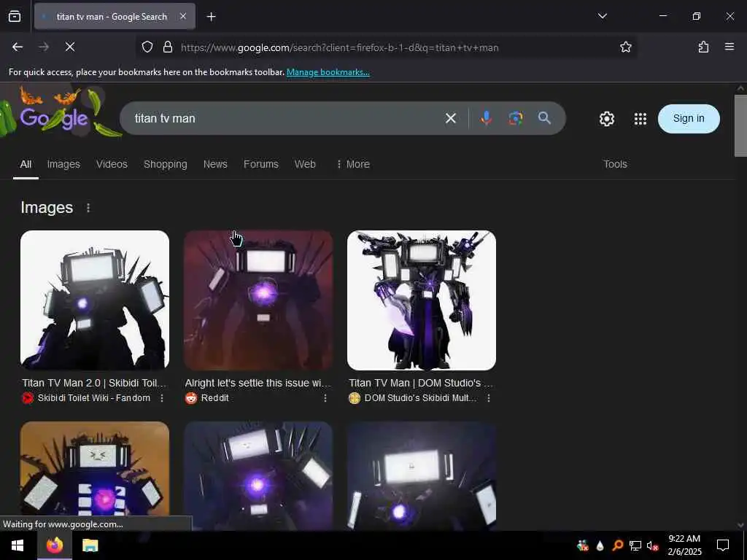The height and width of the screenshot is (560, 747).
Task: Switch to Forums tab
Action: 261,164
